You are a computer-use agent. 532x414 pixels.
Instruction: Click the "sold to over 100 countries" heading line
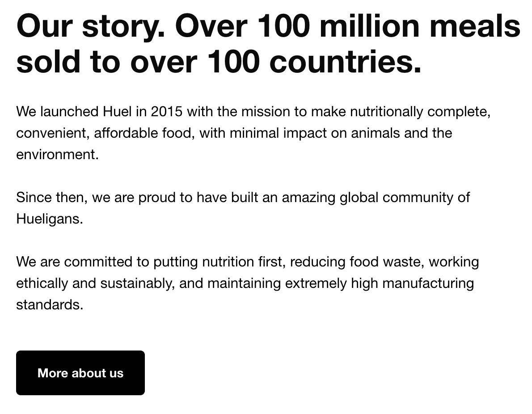click(219, 62)
